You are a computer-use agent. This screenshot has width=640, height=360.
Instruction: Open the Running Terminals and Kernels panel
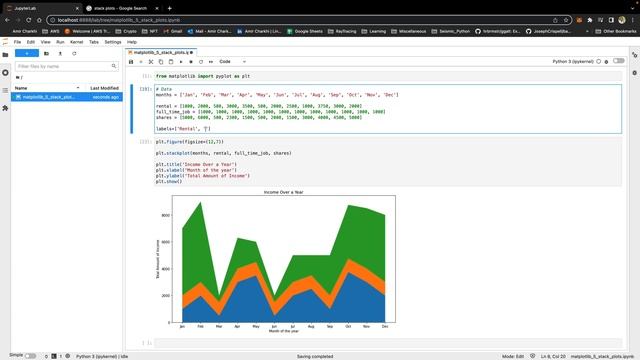5,73
